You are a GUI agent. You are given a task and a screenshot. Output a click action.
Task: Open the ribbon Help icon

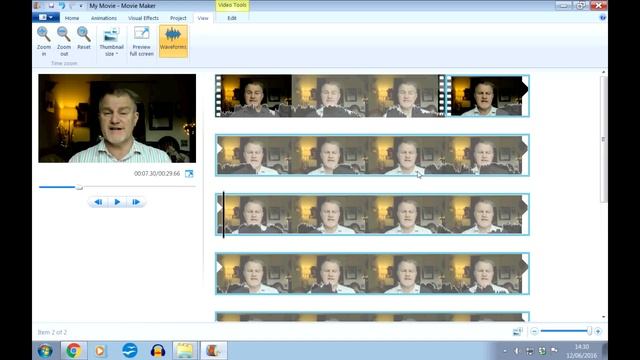click(602, 18)
